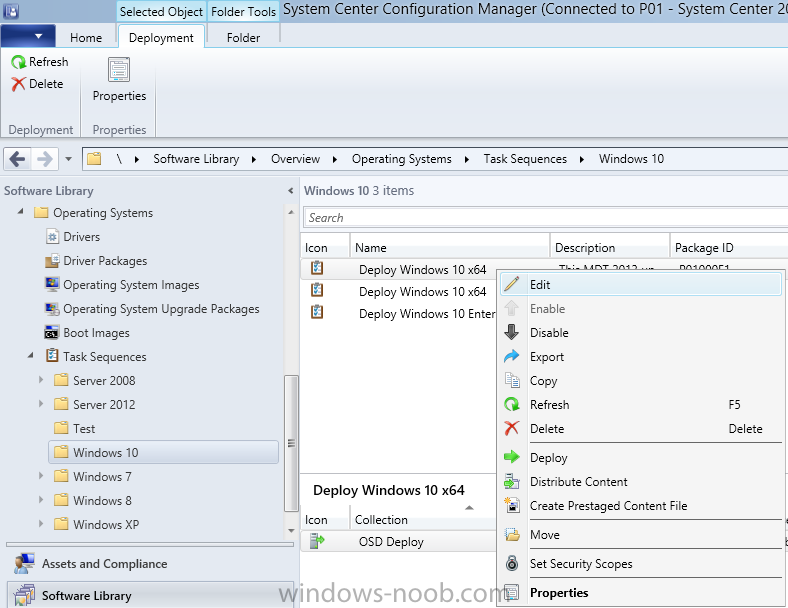
Task: Expand the Server 2012 folder
Action: (x=41, y=404)
